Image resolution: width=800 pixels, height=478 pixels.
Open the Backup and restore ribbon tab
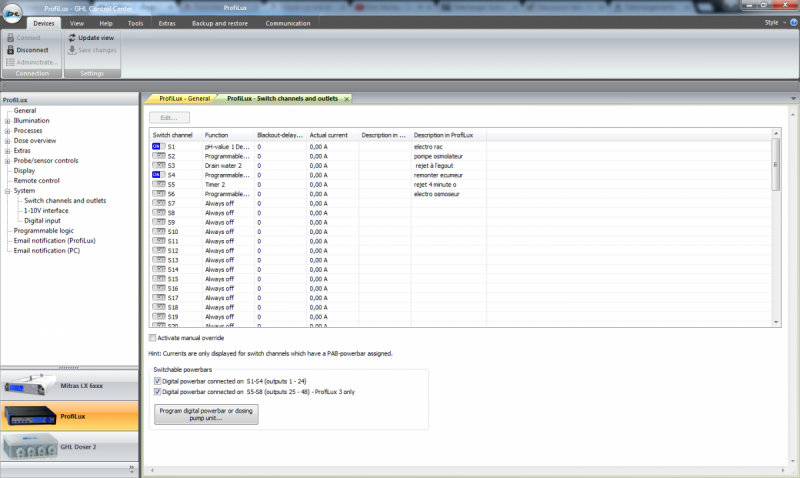point(219,22)
